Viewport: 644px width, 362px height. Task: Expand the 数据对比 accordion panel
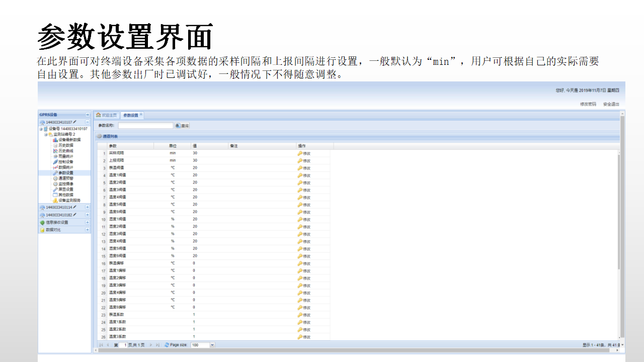tap(87, 230)
